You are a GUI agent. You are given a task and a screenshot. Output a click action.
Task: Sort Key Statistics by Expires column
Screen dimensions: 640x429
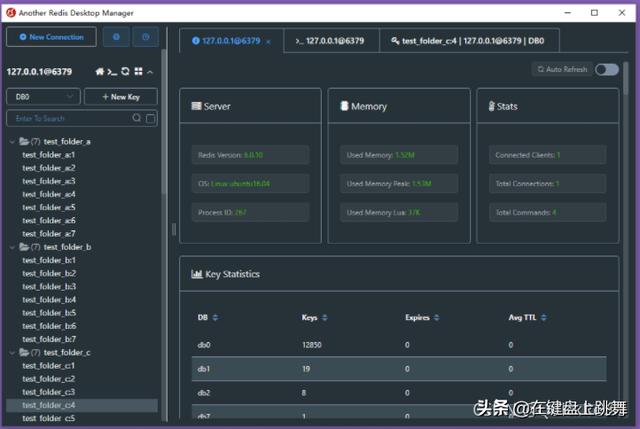click(x=437, y=318)
